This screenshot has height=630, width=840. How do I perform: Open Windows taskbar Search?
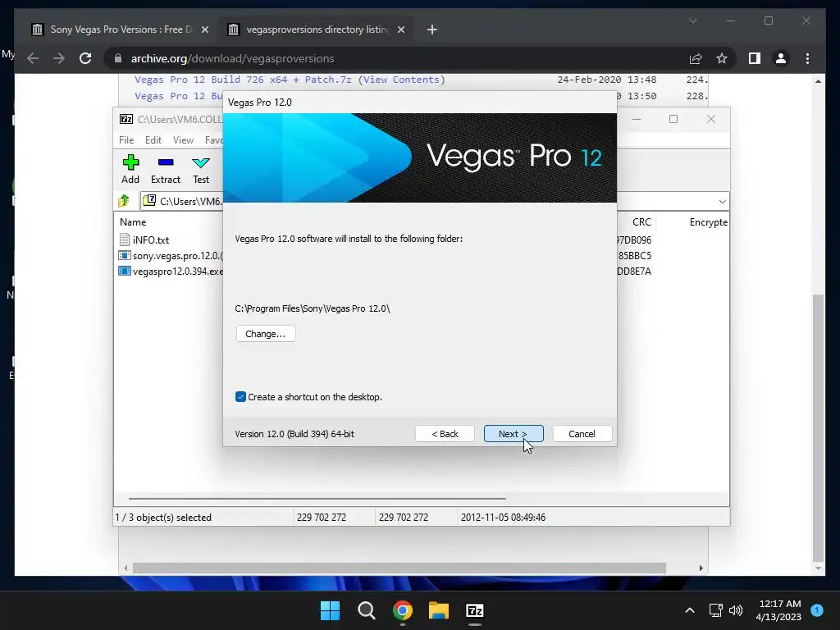point(367,610)
